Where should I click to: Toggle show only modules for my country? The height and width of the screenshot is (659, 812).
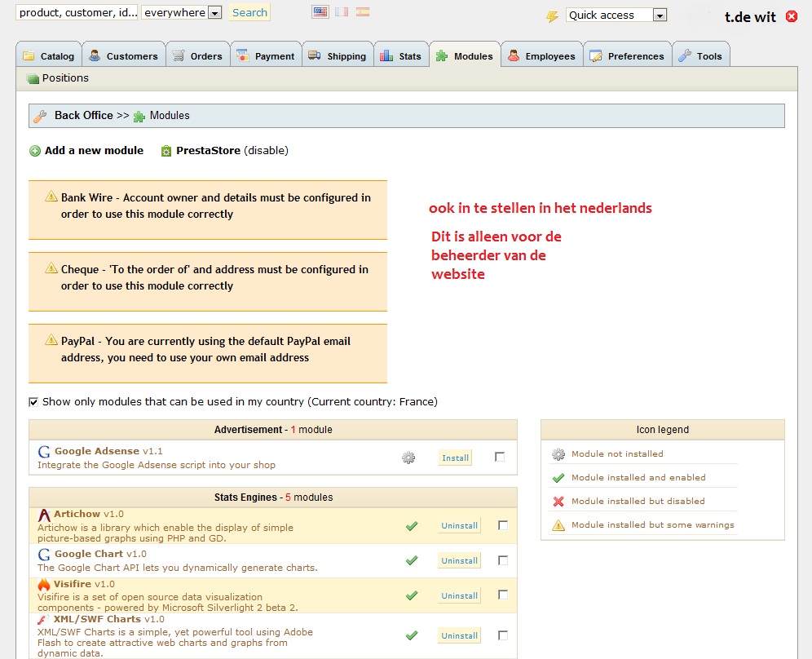pos(33,402)
